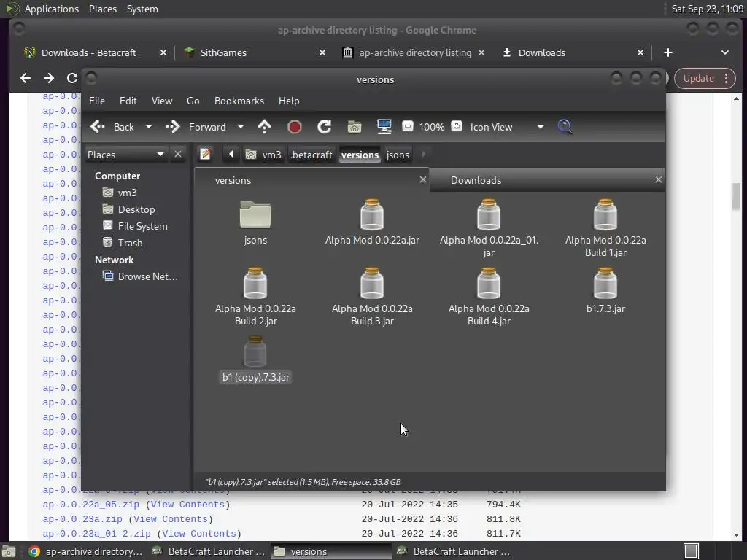Open ap-0.0.23a_01-2.zip link in Chrome
Screen dimensions: 747x560
[x=97, y=534]
